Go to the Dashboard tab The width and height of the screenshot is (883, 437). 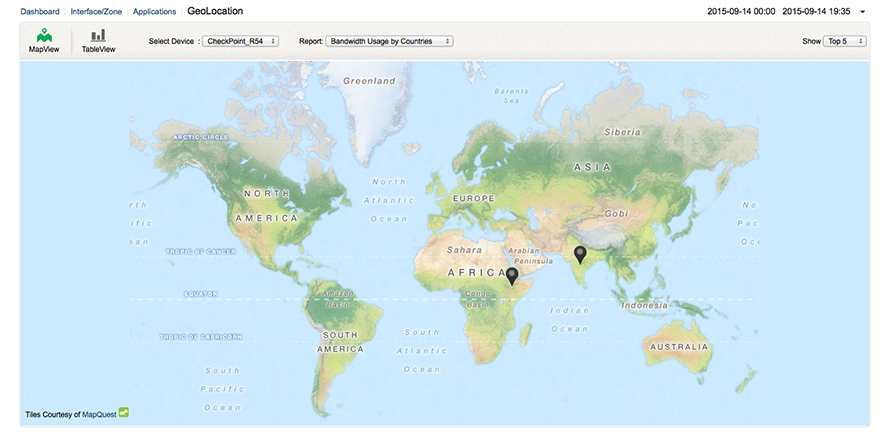[x=40, y=11]
